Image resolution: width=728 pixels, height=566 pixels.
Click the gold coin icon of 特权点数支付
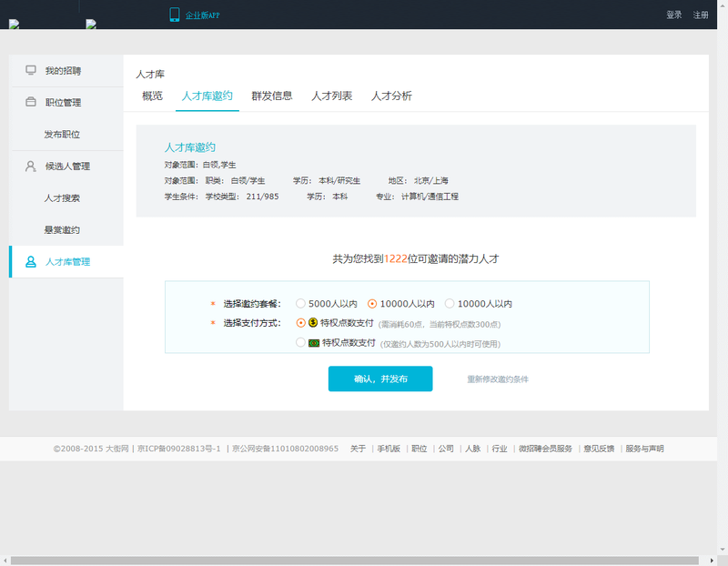[x=313, y=322]
